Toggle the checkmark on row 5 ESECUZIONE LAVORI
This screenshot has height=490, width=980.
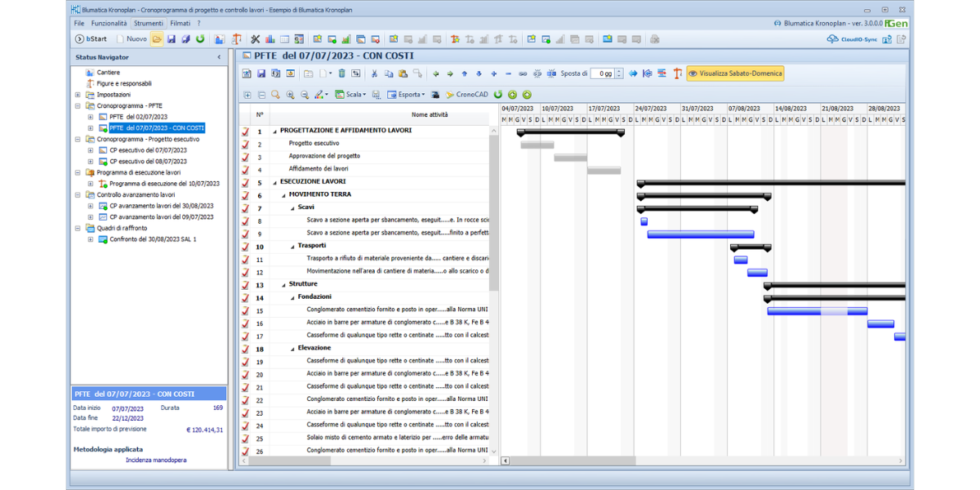pos(245,182)
